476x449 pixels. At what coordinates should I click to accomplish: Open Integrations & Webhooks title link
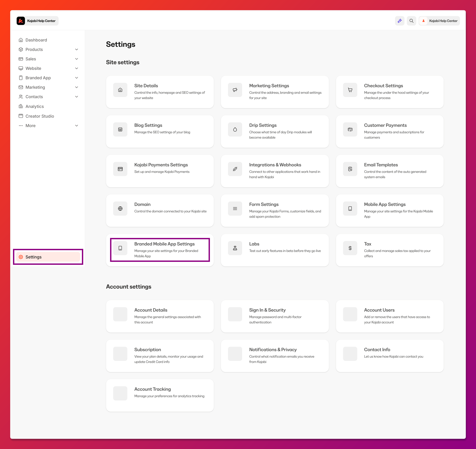pyautogui.click(x=275, y=165)
